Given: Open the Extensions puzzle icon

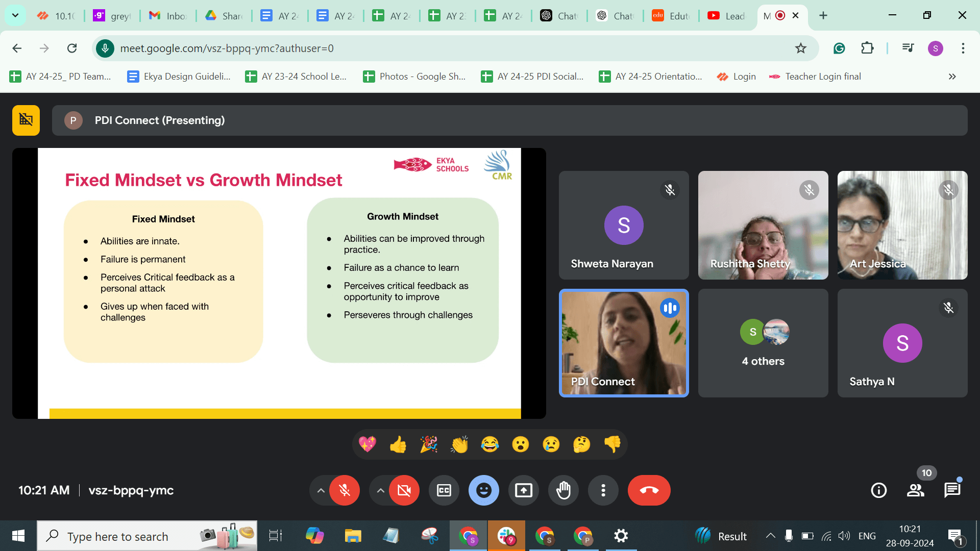Looking at the screenshot, I should pyautogui.click(x=867, y=48).
